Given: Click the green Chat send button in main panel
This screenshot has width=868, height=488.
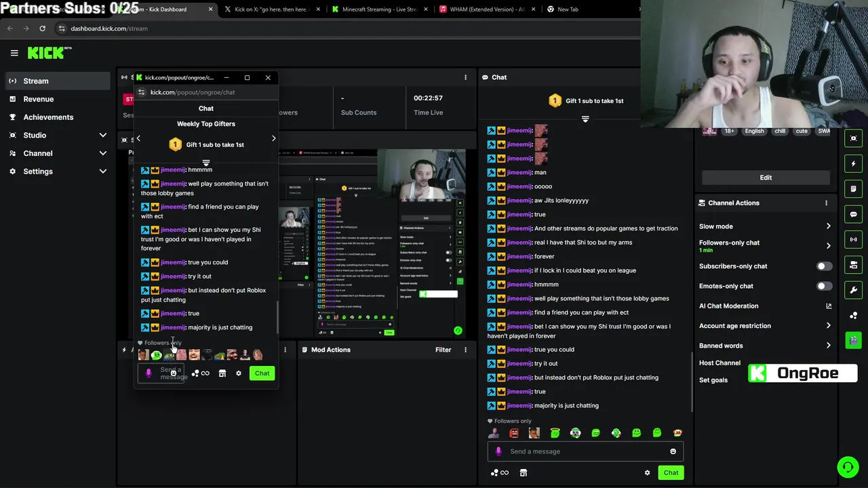Looking at the screenshot, I should (x=671, y=472).
